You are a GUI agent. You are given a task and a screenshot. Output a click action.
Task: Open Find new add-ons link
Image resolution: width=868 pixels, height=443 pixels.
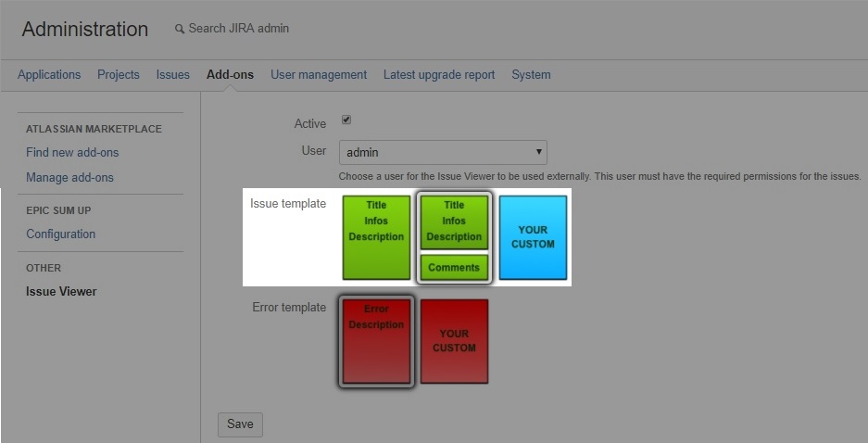click(72, 153)
